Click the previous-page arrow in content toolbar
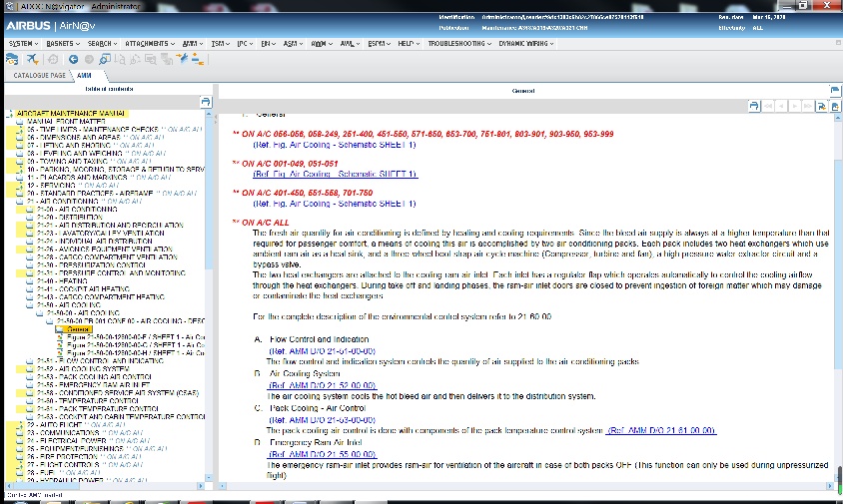Image resolution: width=843 pixels, height=504 pixels. click(781, 107)
